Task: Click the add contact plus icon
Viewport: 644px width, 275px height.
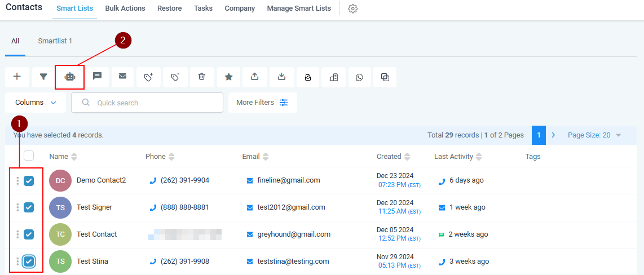Action: (x=17, y=77)
